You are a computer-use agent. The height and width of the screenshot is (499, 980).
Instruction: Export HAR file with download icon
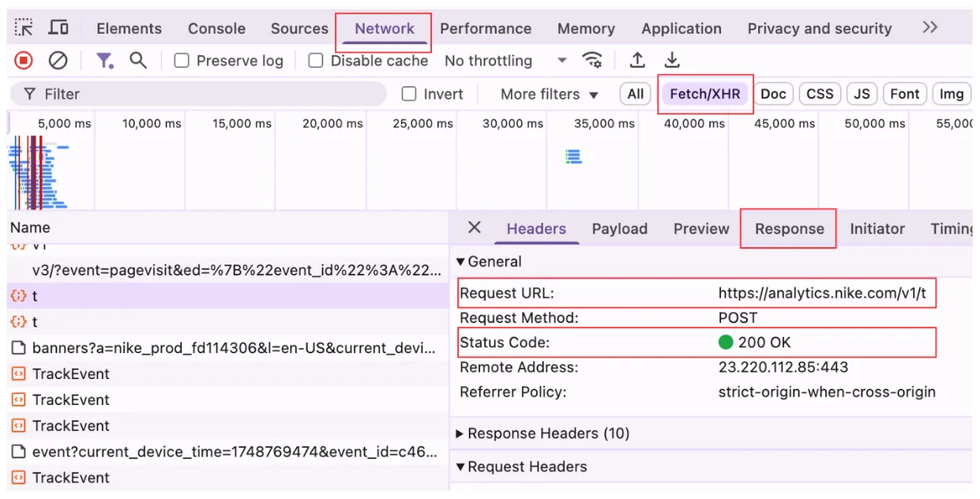671,60
